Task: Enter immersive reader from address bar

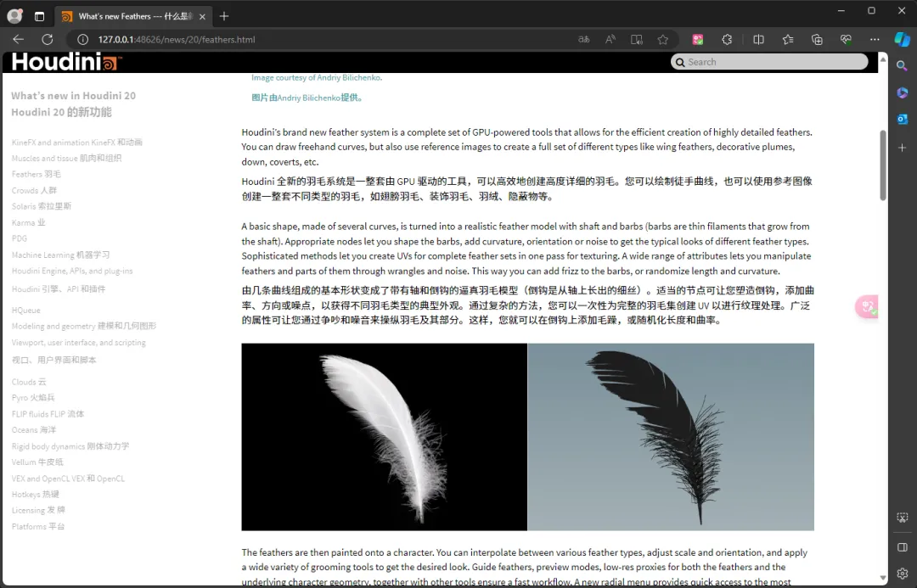Action: click(636, 39)
